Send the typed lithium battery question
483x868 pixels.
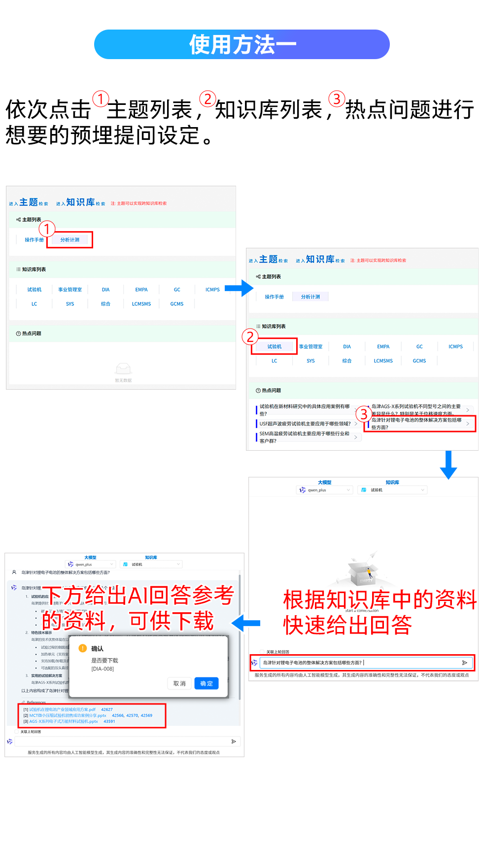pyautogui.click(x=464, y=663)
